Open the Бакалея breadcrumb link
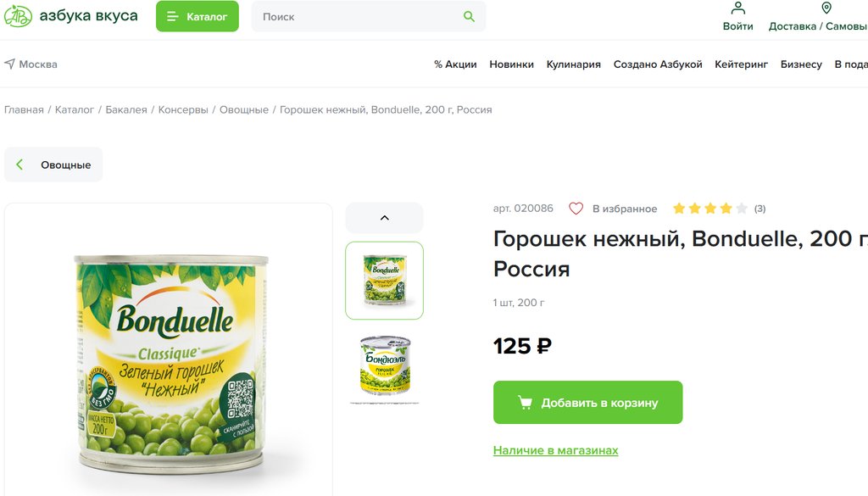 126,109
